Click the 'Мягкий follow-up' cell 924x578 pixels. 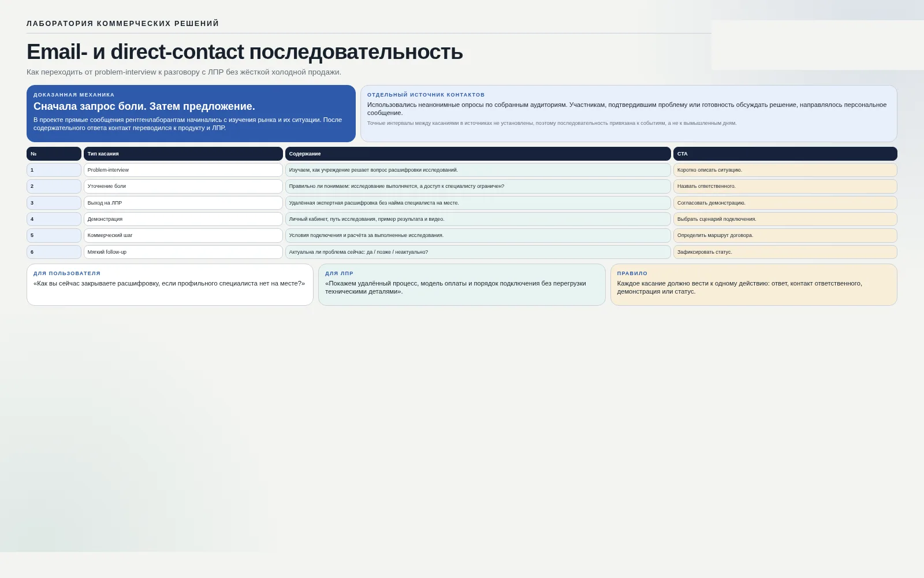click(183, 252)
